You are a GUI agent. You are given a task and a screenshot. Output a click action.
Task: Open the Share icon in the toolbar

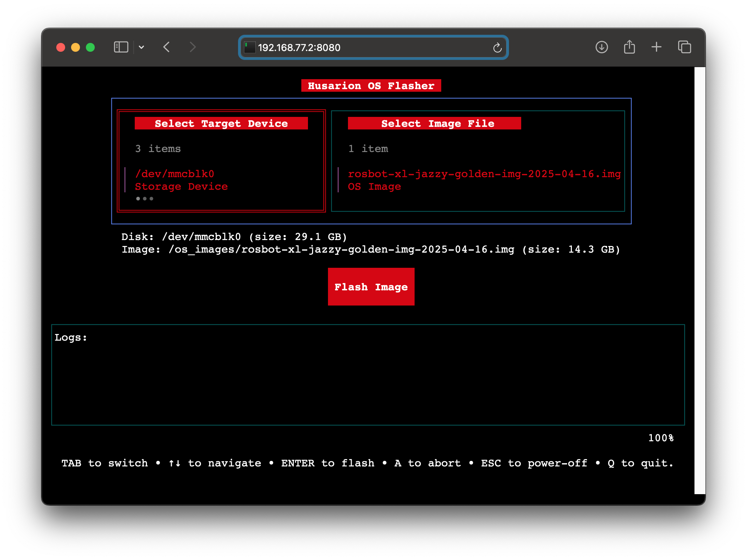click(629, 47)
